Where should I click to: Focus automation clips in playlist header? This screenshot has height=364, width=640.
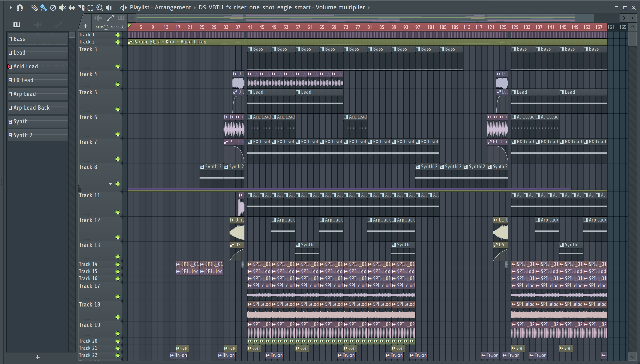[x=110, y=18]
